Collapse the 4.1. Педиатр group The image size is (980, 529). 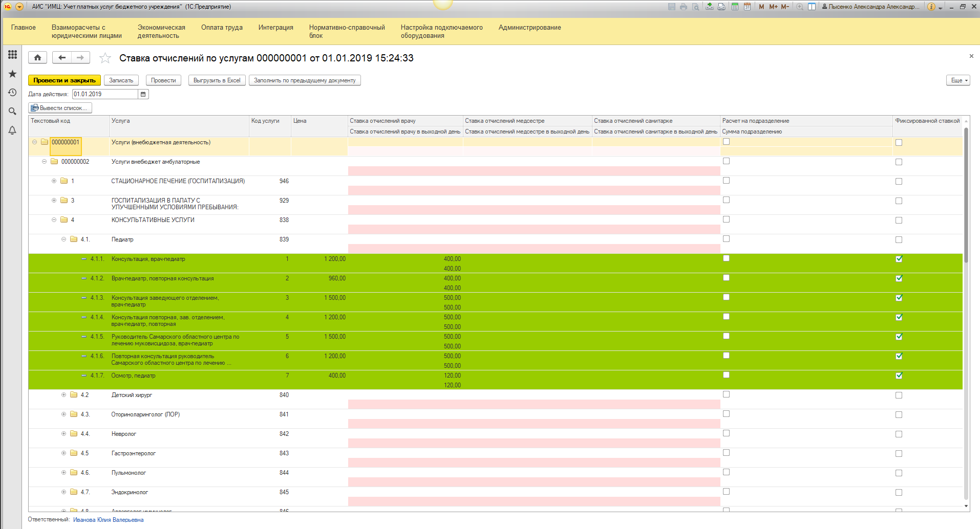click(x=63, y=239)
